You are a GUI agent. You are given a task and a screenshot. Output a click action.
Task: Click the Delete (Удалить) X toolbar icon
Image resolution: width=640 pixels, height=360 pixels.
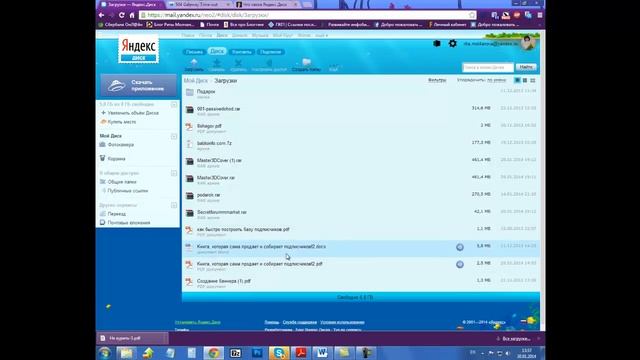(238, 65)
